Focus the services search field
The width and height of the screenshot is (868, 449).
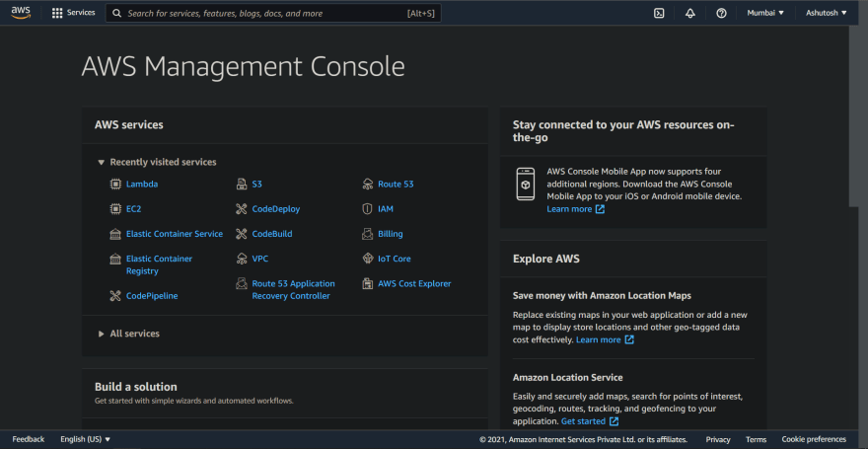tap(273, 13)
